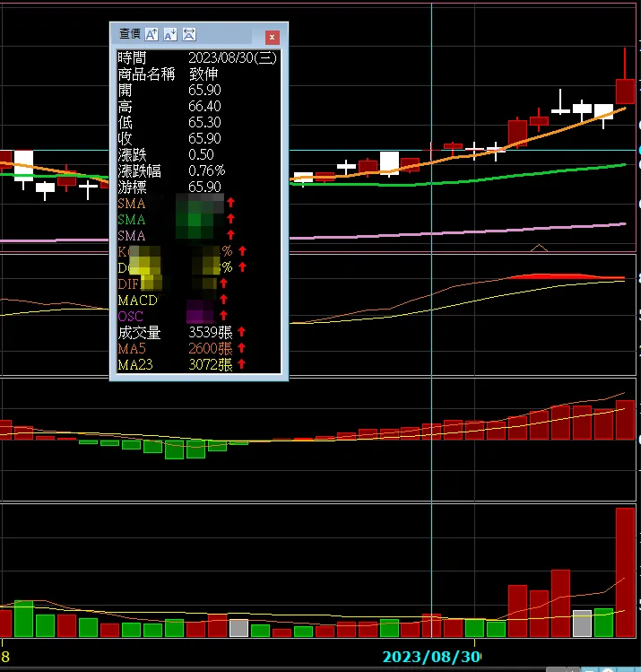Click the MACD label in panel

tap(137, 301)
